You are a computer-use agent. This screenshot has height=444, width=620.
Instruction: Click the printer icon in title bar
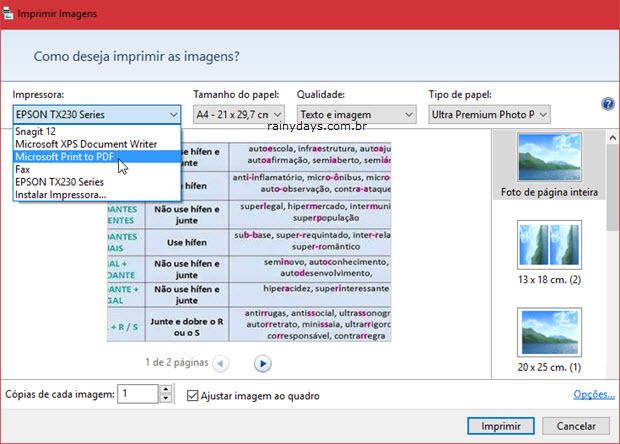pos(10,12)
